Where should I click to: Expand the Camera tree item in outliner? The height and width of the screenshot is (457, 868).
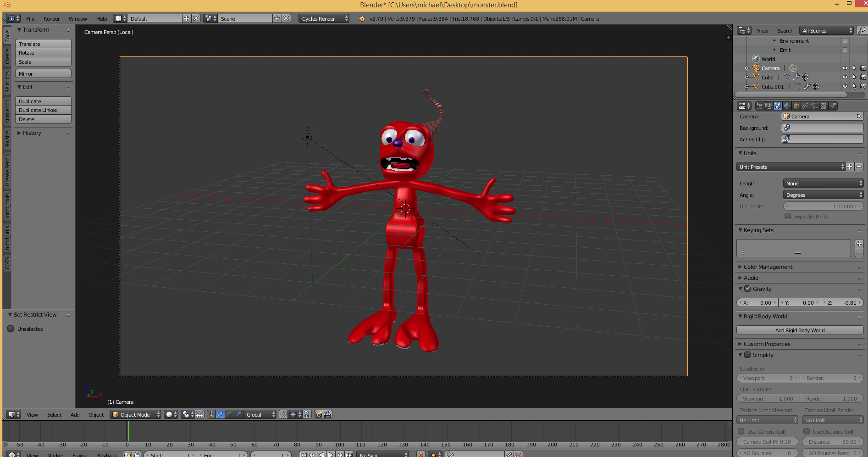click(x=746, y=68)
